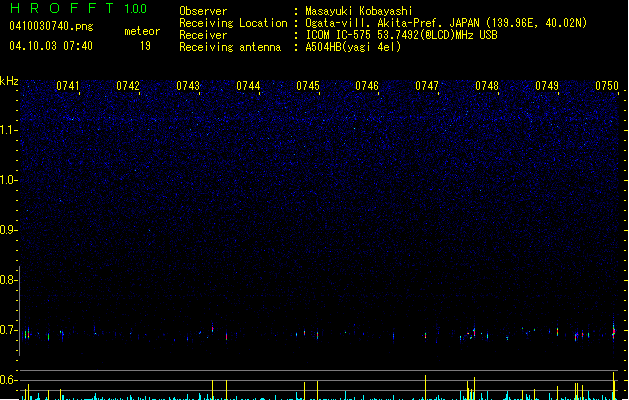Click the Receiver label
This screenshot has width=629, height=400.
click(203, 35)
